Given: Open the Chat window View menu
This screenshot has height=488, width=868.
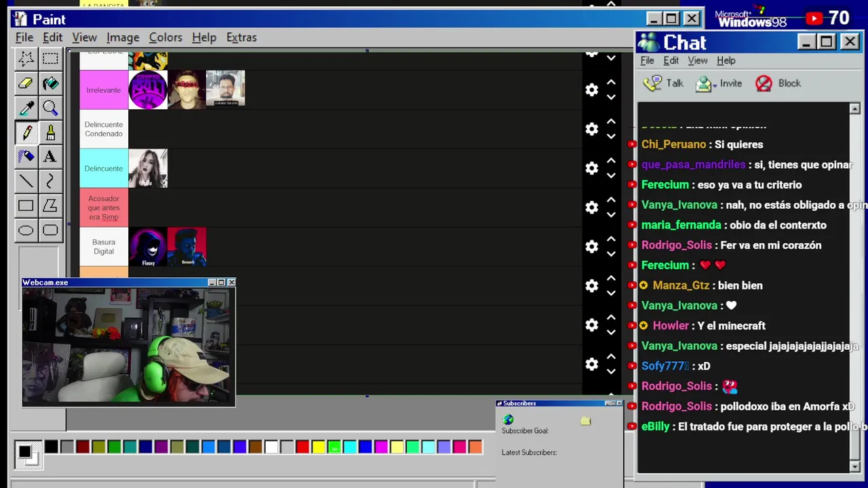Looking at the screenshot, I should 697,60.
